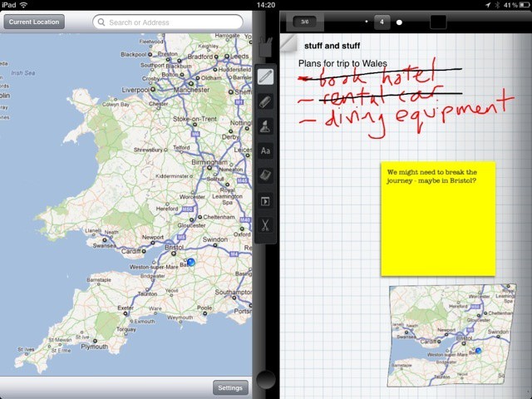Open map Settings button

click(229, 387)
